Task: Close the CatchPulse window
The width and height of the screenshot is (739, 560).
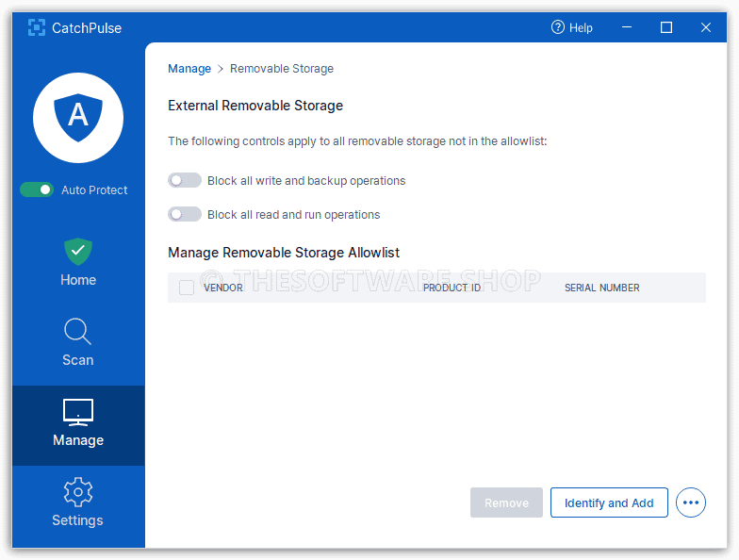Action: 705,27
